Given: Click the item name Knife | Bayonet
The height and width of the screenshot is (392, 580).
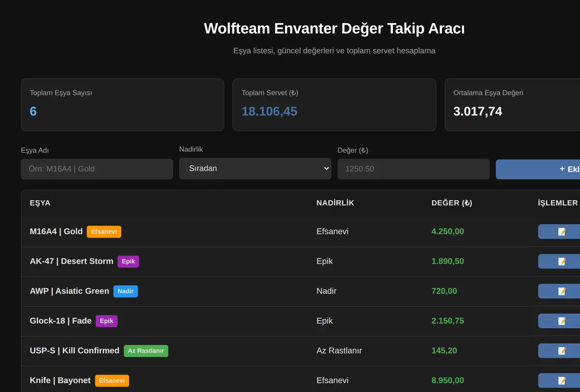Looking at the screenshot, I should click(60, 381).
